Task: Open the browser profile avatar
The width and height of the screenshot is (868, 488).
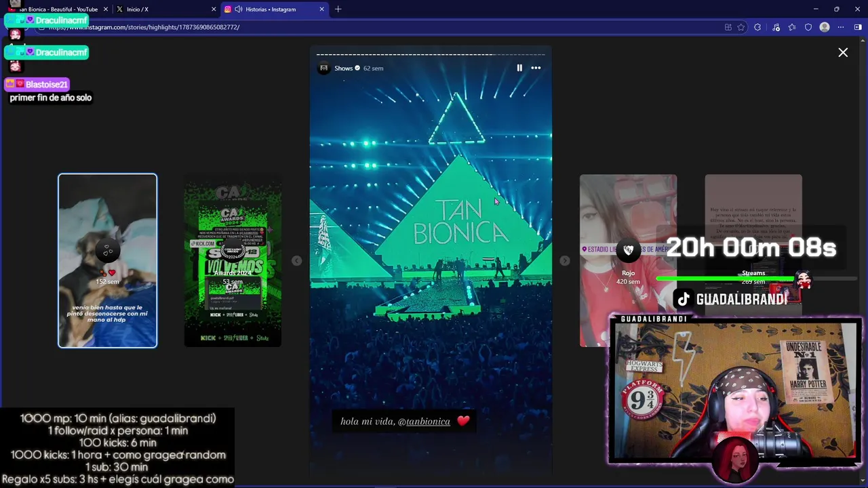Action: point(825,27)
